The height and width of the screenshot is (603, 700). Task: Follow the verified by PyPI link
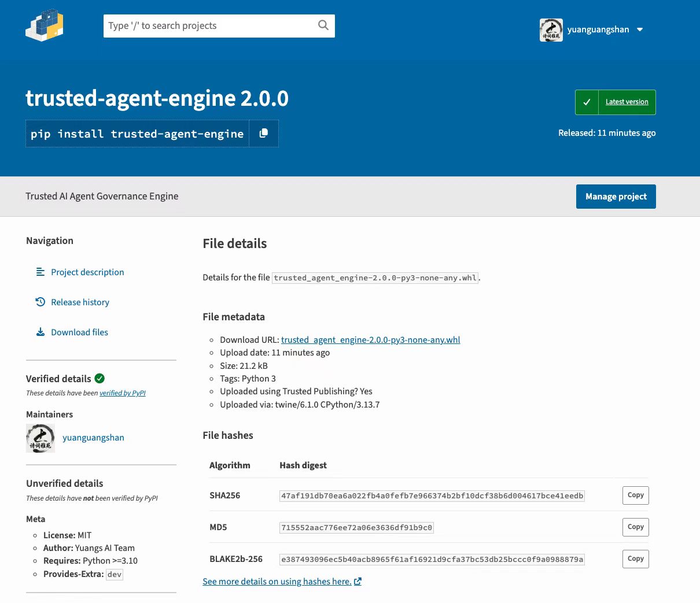[x=122, y=393]
